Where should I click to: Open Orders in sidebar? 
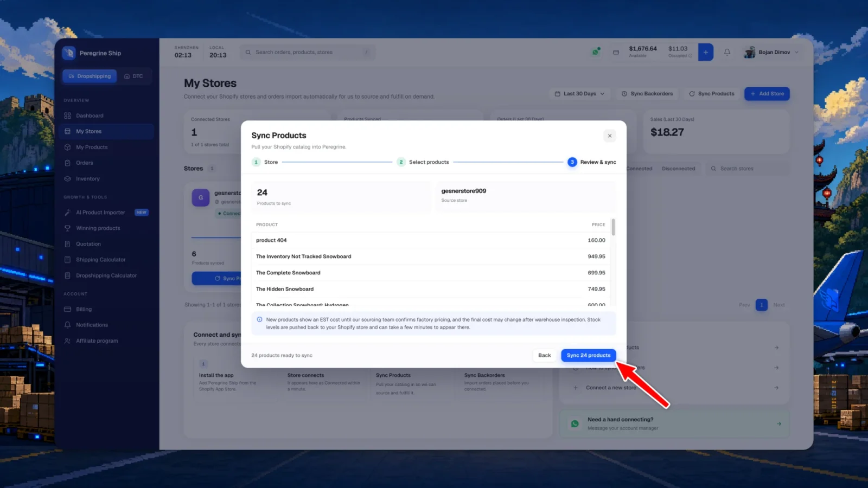click(x=107, y=163)
